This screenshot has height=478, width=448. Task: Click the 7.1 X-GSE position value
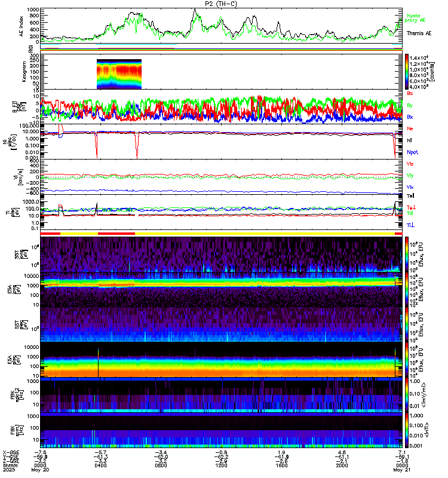(x=401, y=452)
